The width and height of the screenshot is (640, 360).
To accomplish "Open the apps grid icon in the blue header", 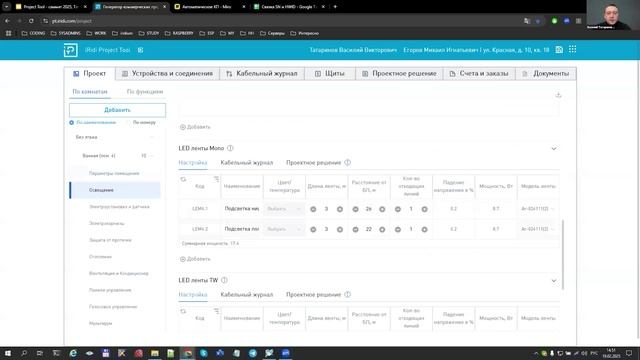I will (573, 49).
